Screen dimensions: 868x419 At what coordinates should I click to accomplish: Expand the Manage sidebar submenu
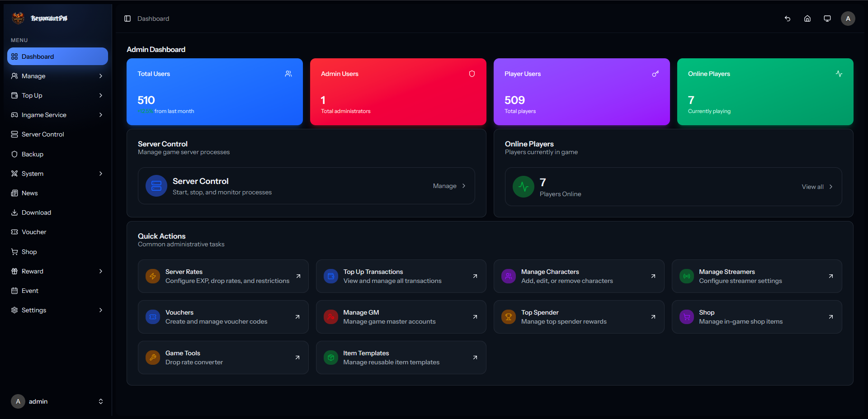57,76
